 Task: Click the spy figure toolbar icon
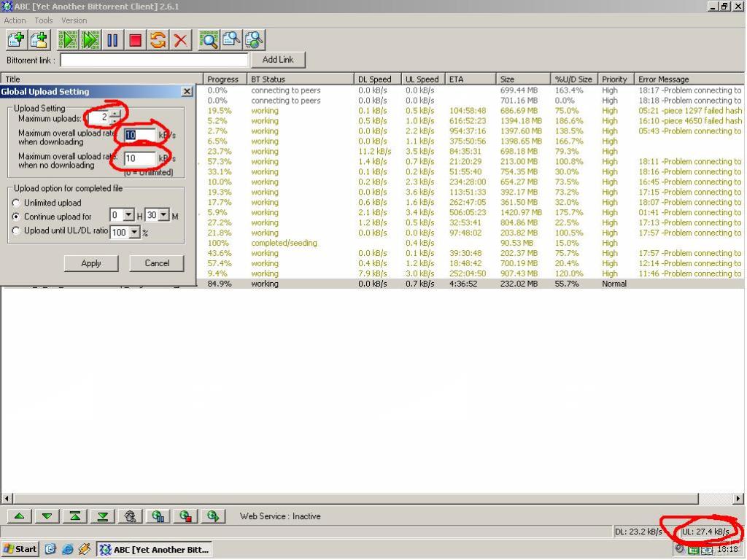pyautogui.click(x=130, y=516)
